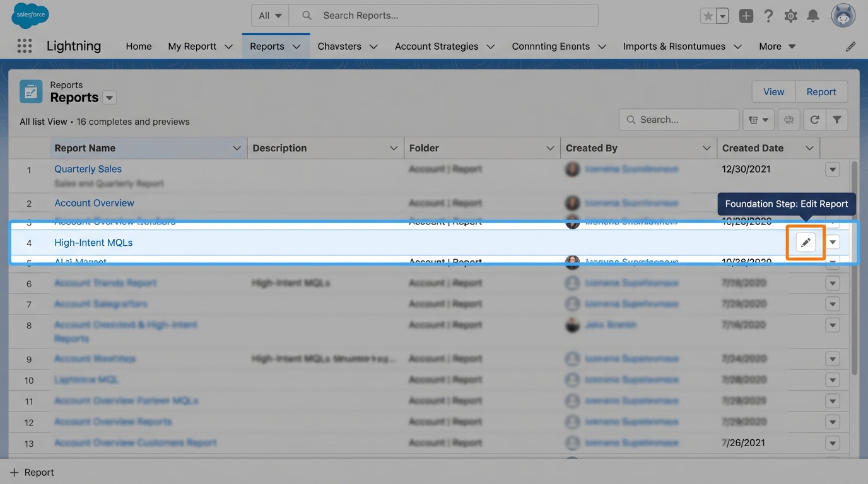Screen dimensions: 868x484
Task: Open the row actions dropdown for Quarterly Sales
Action: [832, 169]
